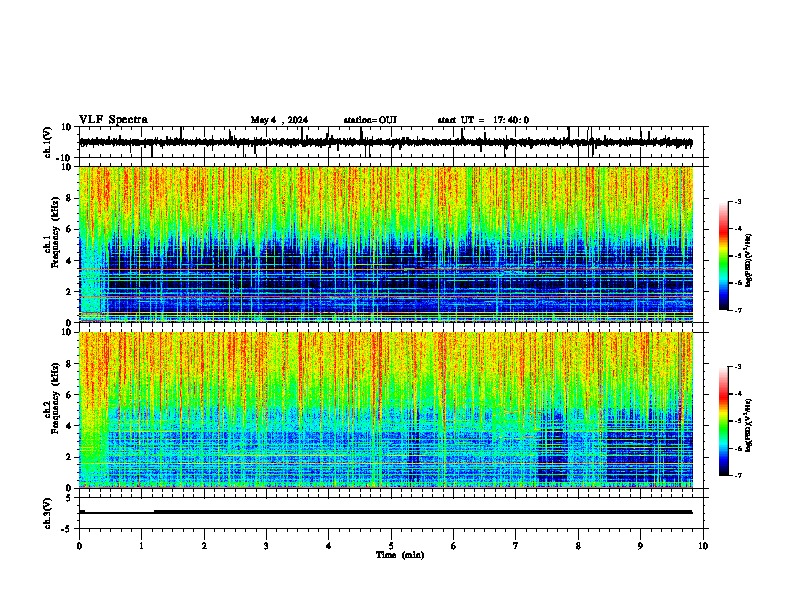
Task: Click the 'VLF Spectra' plot title
Action: click(113, 120)
